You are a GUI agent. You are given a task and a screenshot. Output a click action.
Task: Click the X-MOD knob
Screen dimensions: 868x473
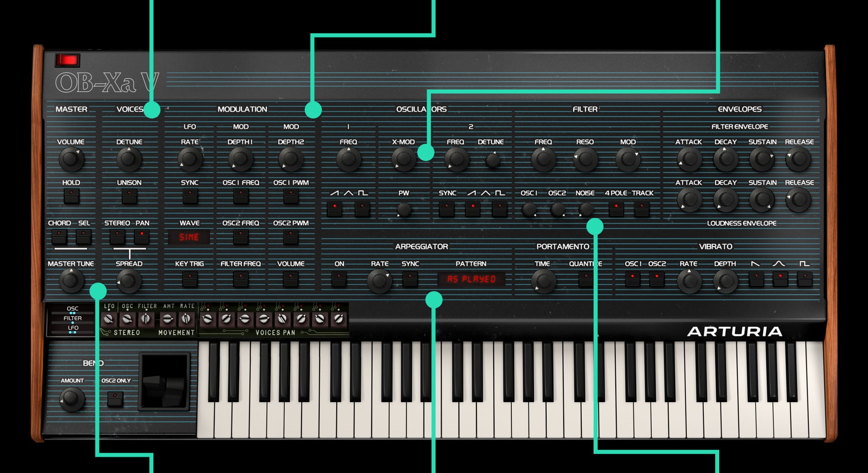[x=403, y=159]
